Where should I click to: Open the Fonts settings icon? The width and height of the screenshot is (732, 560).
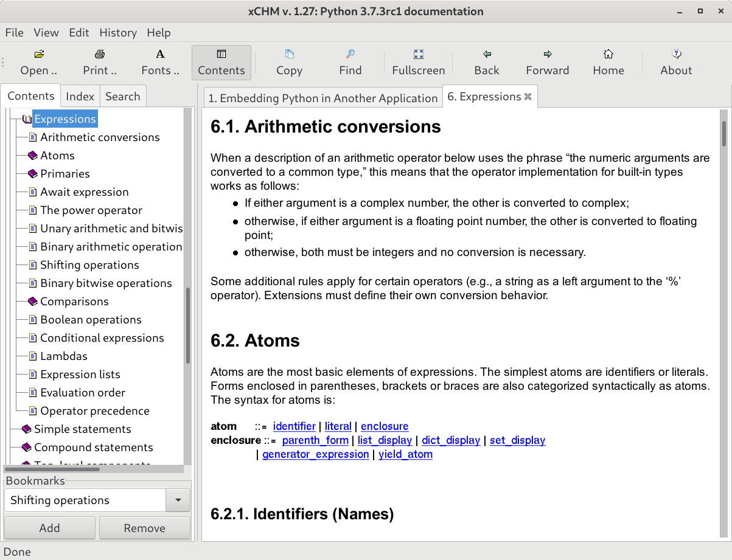(161, 55)
